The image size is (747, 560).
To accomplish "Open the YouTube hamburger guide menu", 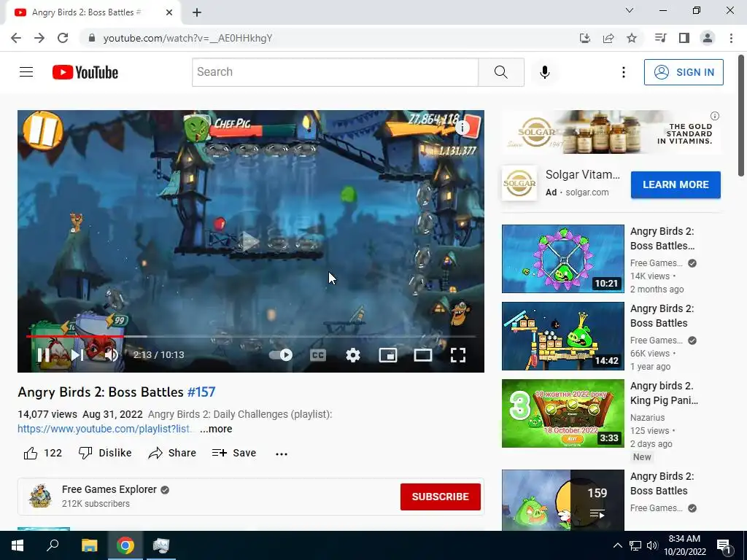I will [x=26, y=72].
